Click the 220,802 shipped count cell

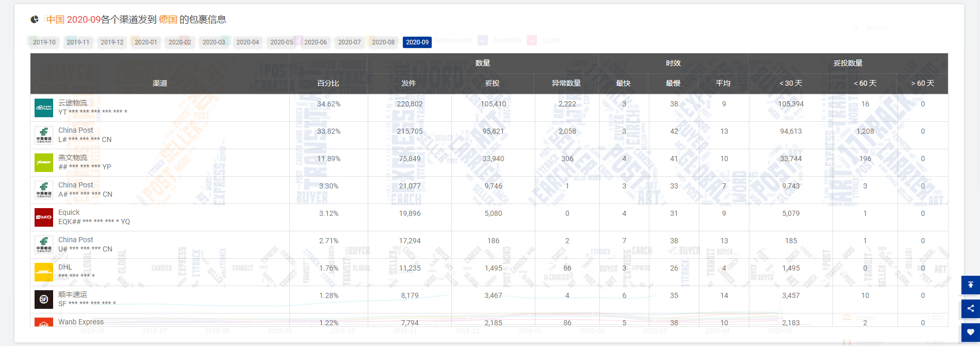[410, 104]
